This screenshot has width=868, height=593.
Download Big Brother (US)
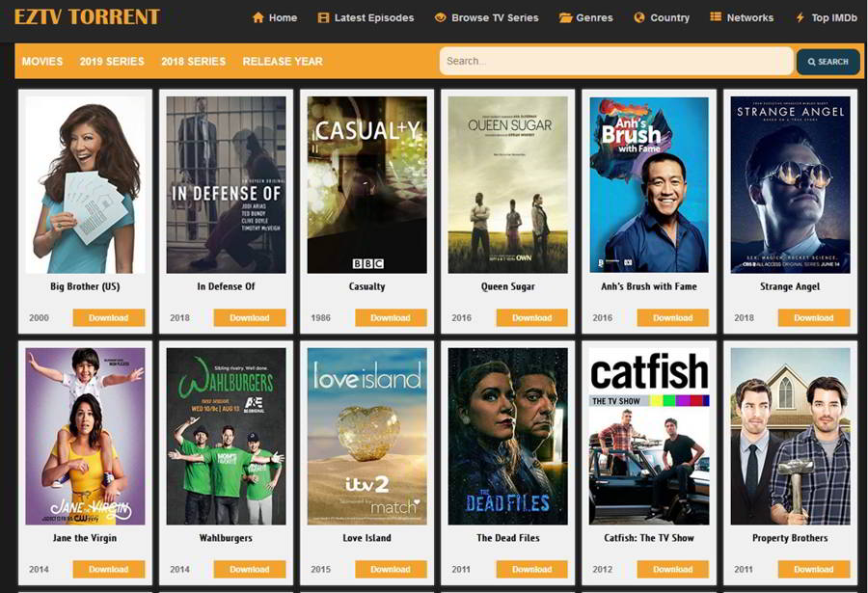pos(108,318)
